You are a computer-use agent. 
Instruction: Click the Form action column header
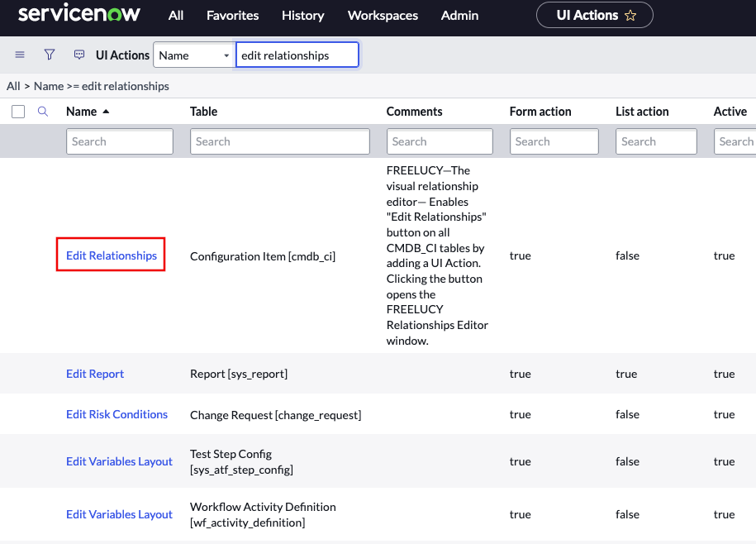pos(540,112)
